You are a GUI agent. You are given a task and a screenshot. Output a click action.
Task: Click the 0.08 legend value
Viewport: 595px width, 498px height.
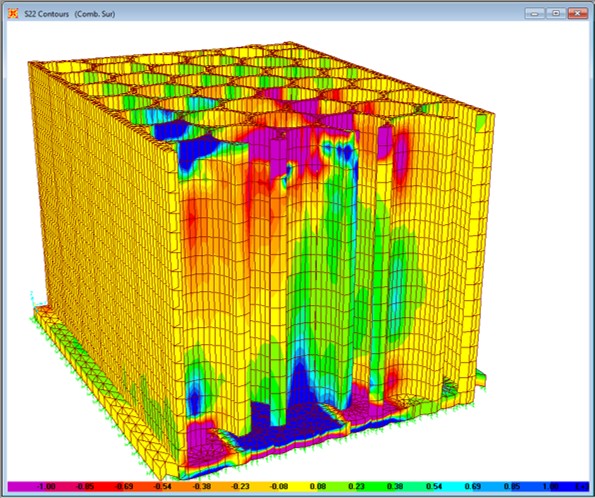(x=318, y=486)
